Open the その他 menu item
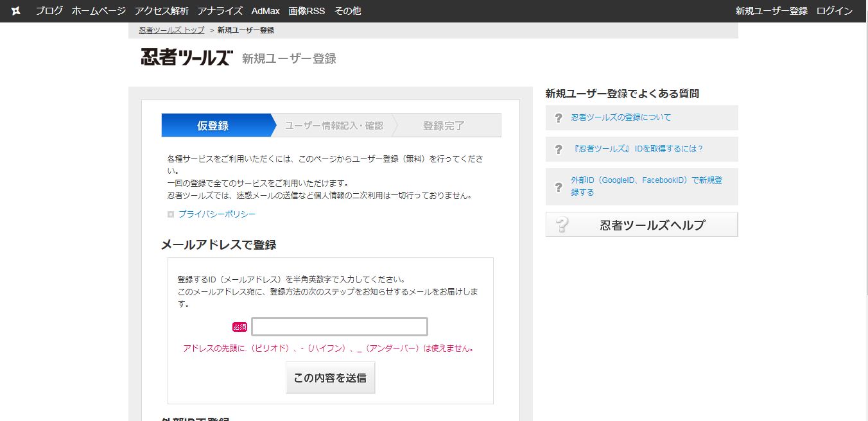This screenshot has width=868, height=421. [347, 11]
